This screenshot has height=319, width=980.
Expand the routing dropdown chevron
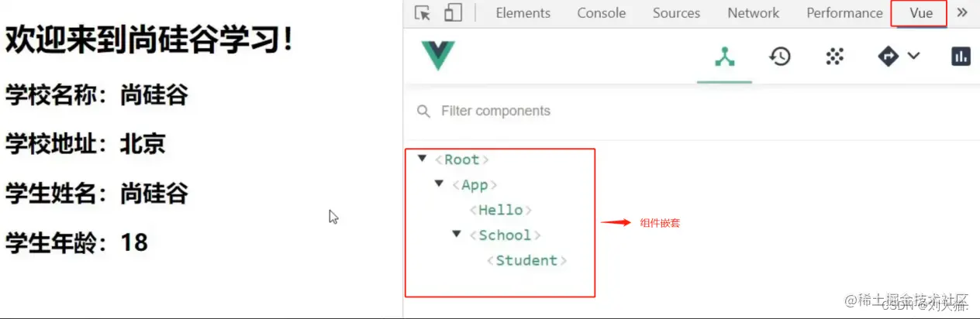pos(913,56)
